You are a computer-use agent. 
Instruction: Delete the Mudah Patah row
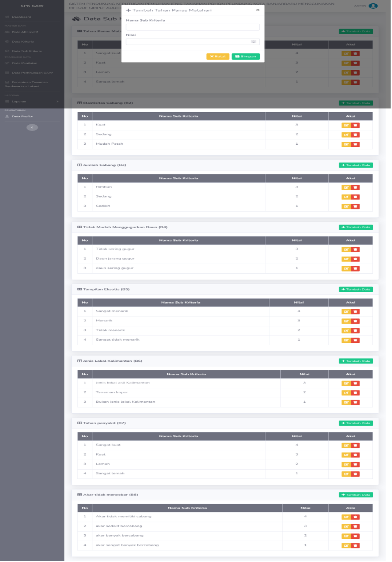[x=356, y=144]
